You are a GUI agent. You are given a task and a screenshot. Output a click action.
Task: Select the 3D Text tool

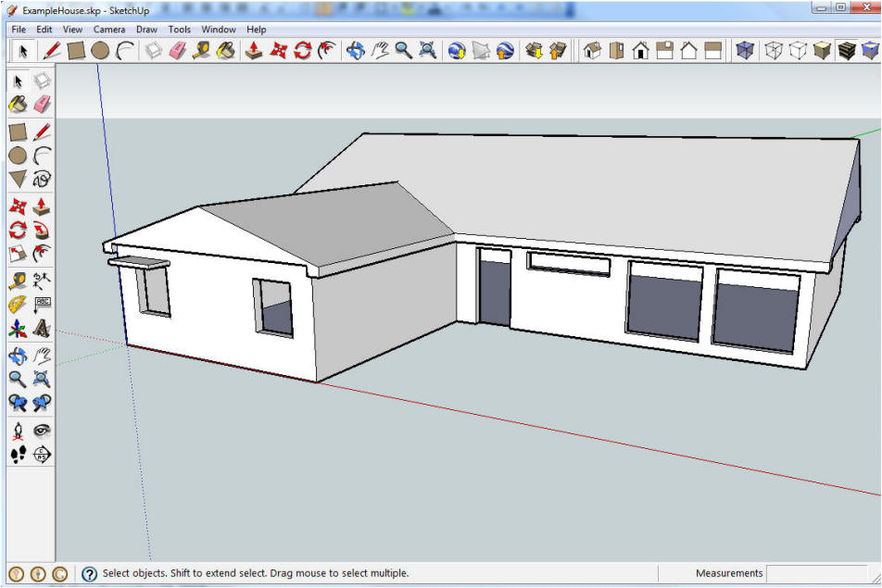pyautogui.click(x=42, y=328)
